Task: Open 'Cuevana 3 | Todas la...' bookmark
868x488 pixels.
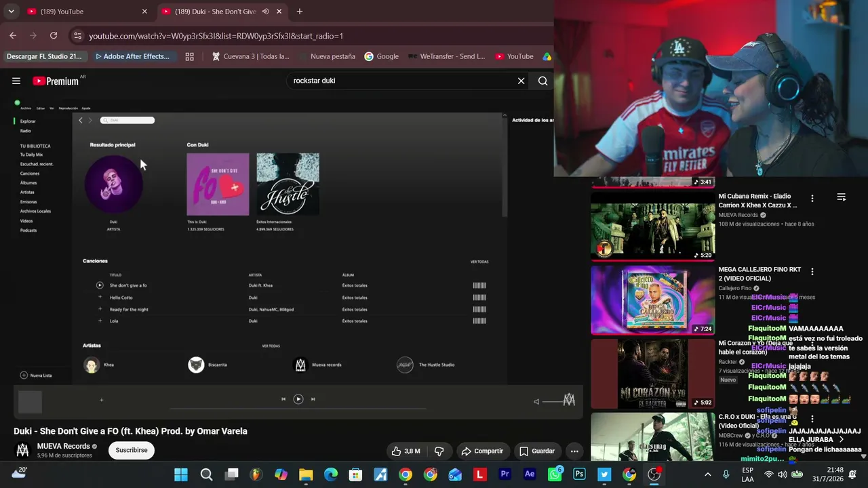Action: (251, 56)
